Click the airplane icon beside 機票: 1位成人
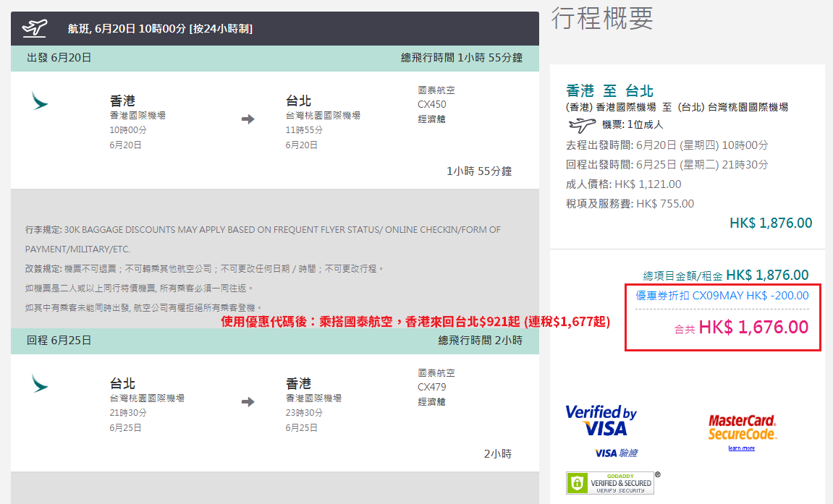This screenshot has height=504, width=833. [x=582, y=125]
